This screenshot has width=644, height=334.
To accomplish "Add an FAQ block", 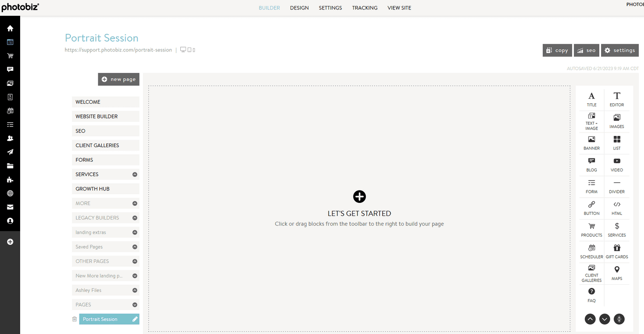I will (591, 295).
